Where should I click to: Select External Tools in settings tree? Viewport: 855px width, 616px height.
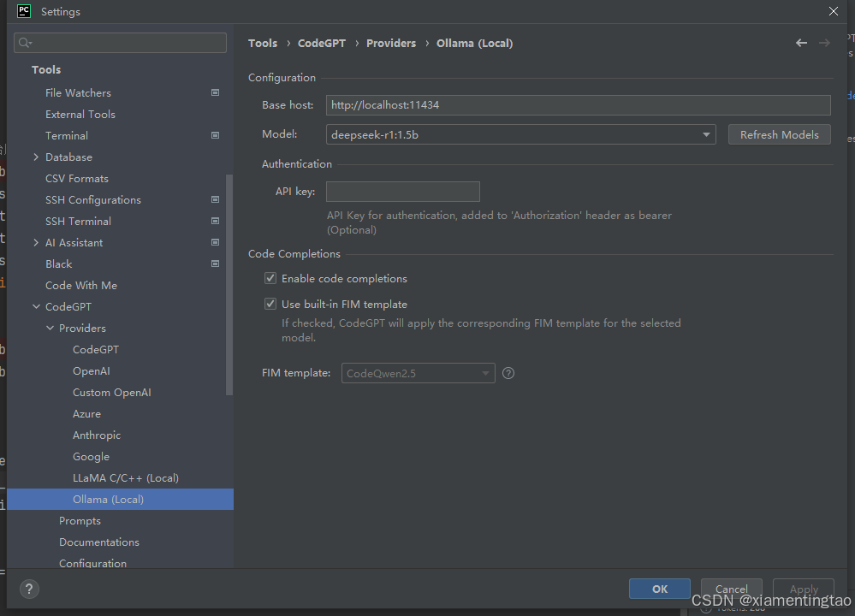80,114
